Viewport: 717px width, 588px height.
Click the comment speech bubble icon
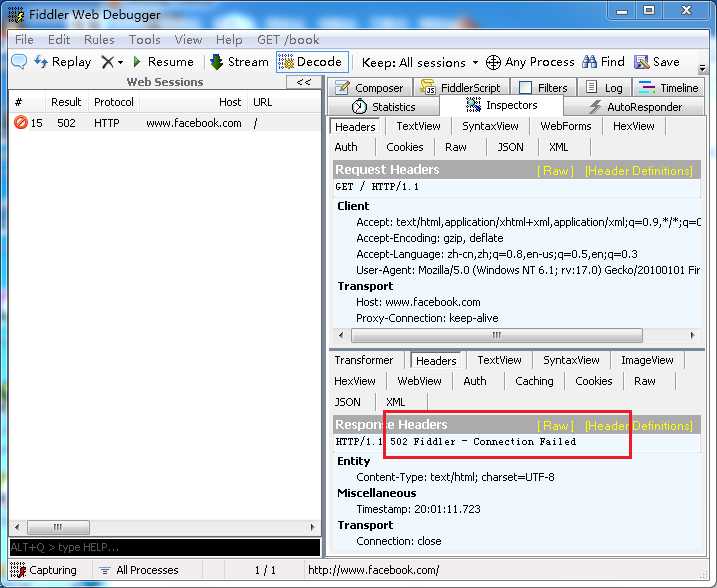pos(18,61)
